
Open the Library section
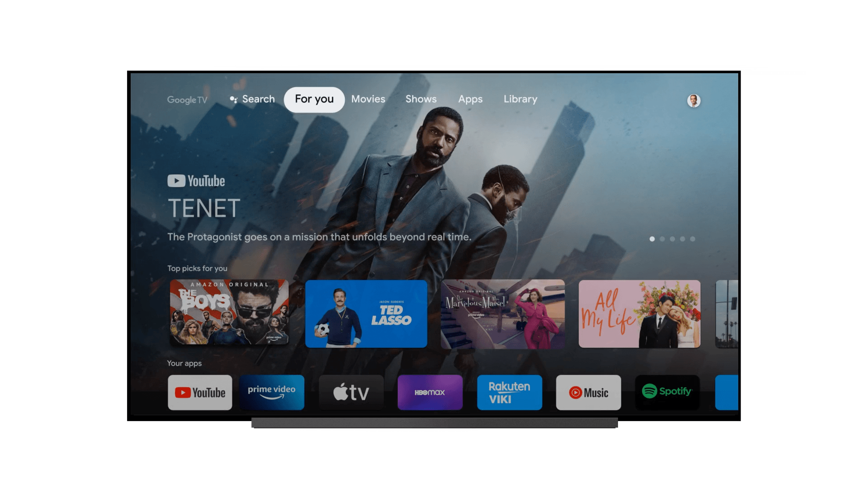pos(519,99)
